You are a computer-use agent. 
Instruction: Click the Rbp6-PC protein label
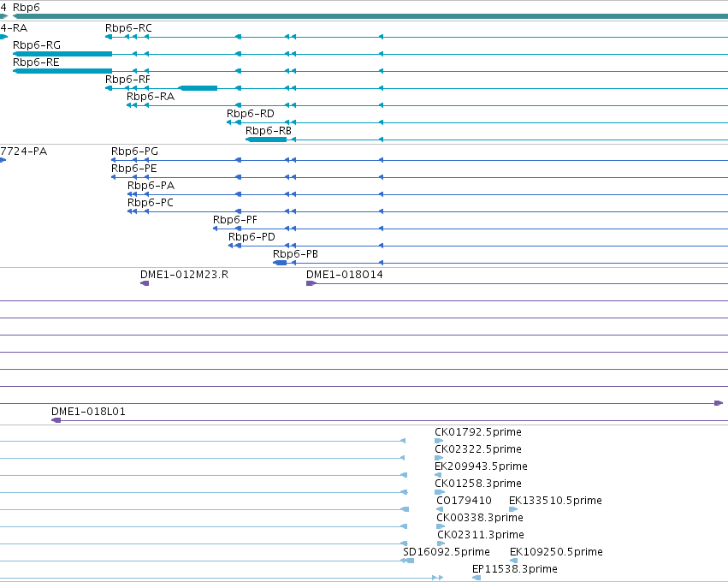point(151,204)
